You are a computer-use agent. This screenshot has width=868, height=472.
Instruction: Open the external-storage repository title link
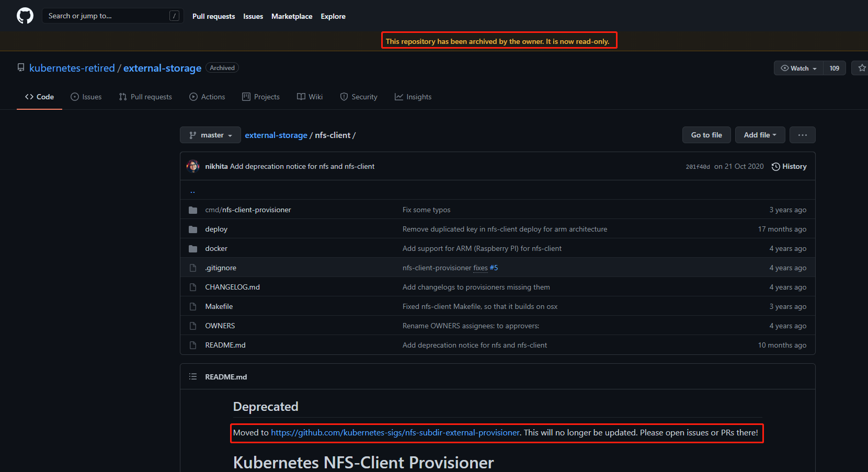[x=162, y=68]
